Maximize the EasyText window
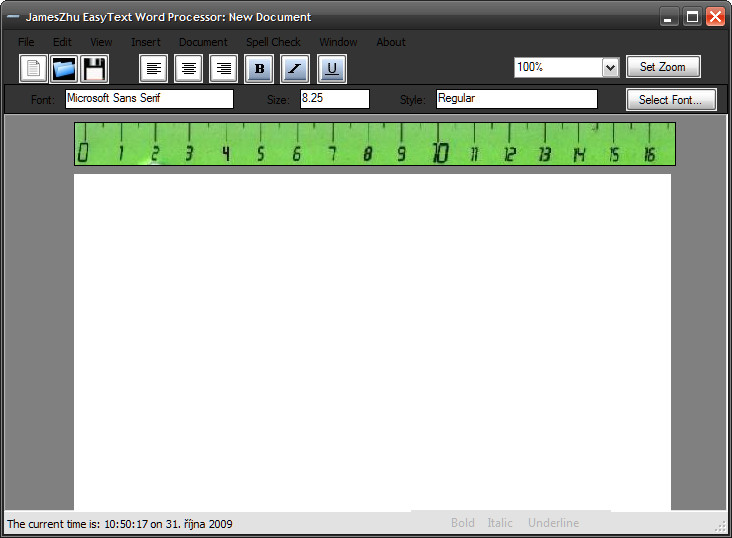 point(692,17)
